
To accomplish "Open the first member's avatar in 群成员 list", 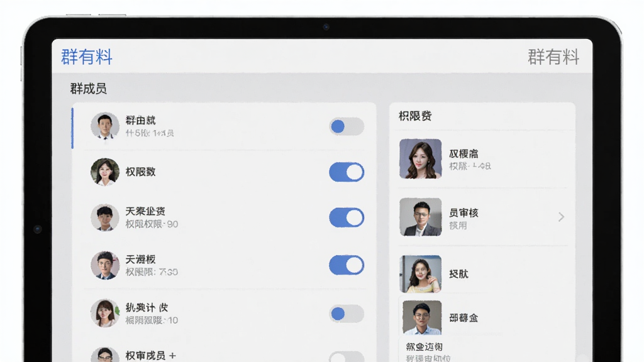I will [x=105, y=126].
